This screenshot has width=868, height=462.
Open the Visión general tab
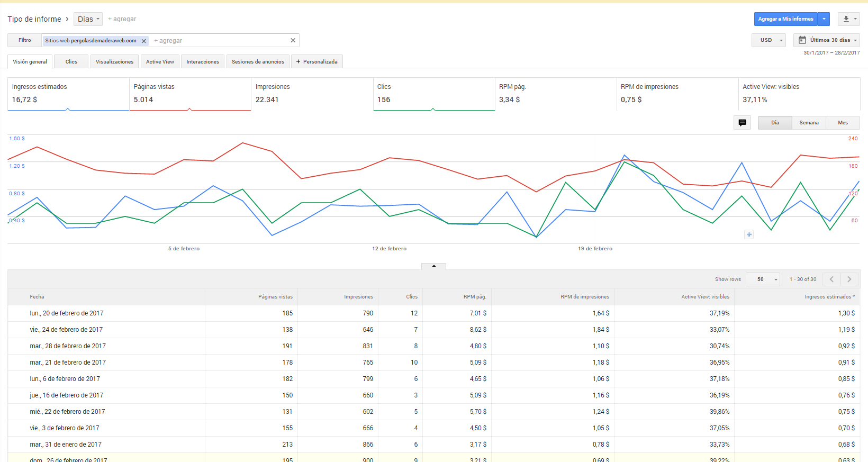30,62
